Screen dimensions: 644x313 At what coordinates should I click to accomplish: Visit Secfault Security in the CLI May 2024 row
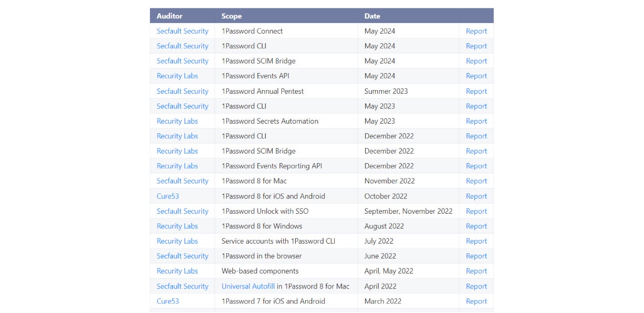183,46
